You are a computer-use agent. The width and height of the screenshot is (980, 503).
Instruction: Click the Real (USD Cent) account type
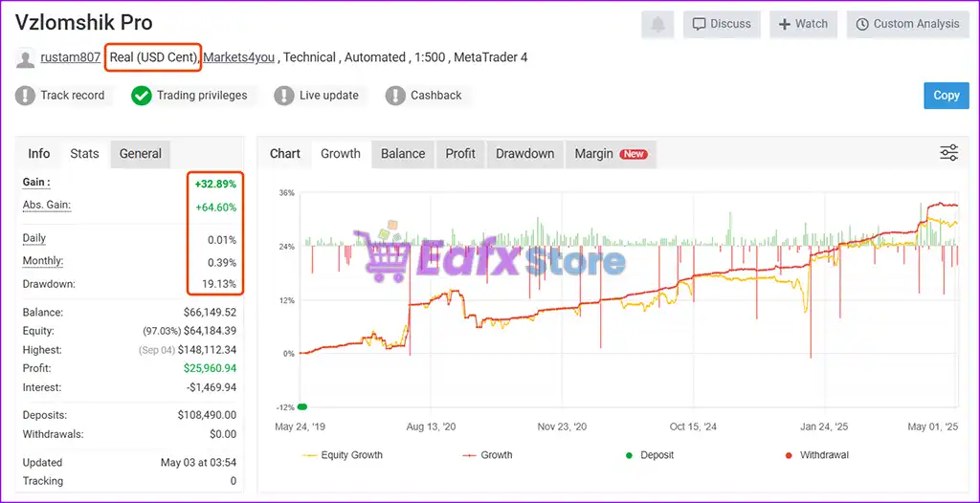tap(154, 57)
